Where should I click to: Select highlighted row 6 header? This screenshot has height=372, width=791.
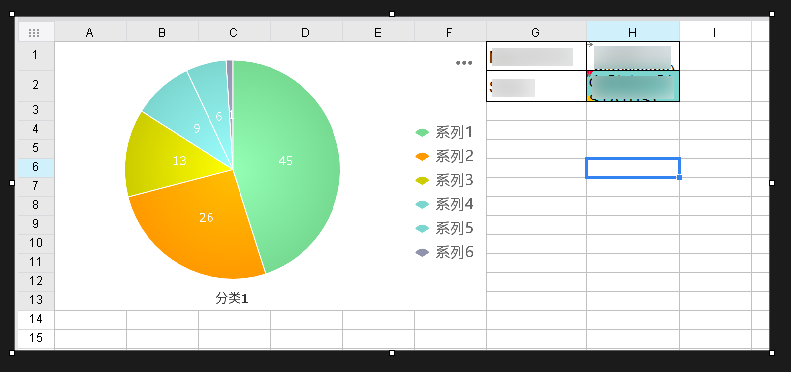coord(35,168)
